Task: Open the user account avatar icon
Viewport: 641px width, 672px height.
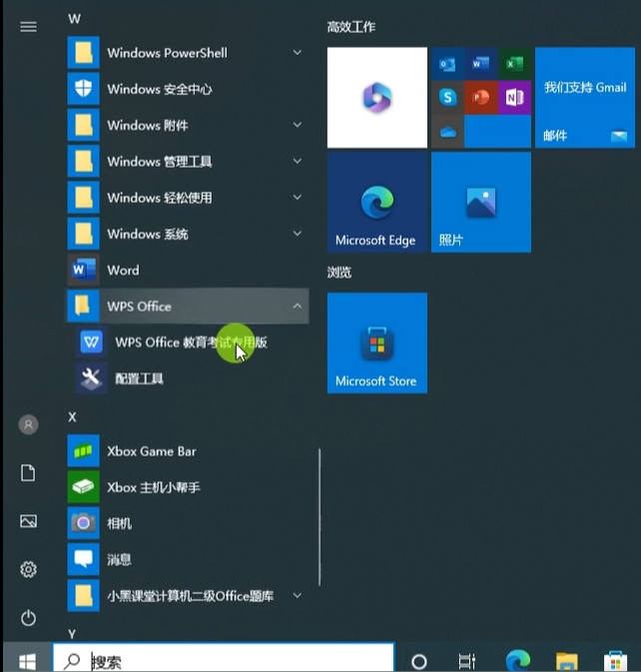Action: pos(28,424)
